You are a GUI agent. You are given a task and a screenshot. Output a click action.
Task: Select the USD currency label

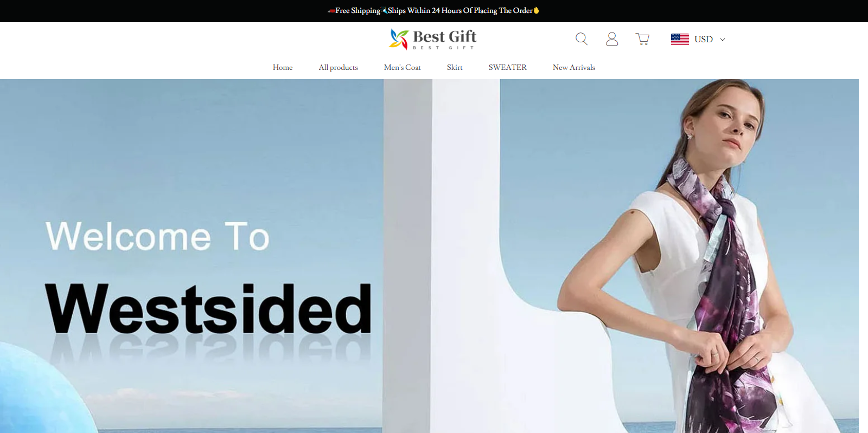pos(704,39)
